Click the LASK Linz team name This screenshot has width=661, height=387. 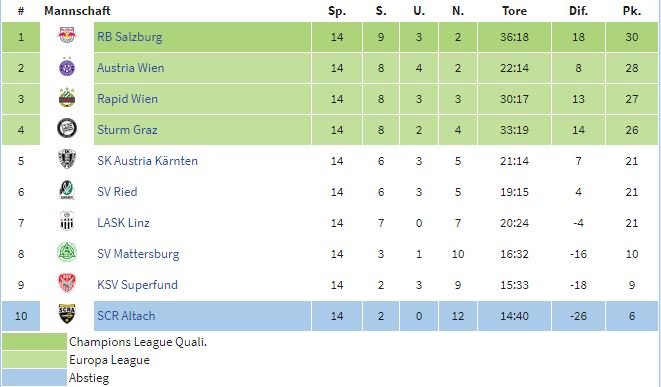[x=123, y=223]
